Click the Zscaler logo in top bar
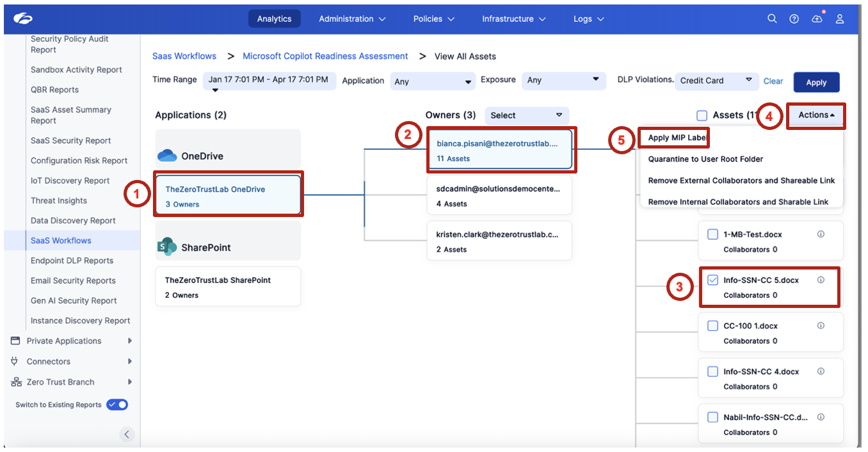Screen dimensions: 868x452 [x=23, y=19]
